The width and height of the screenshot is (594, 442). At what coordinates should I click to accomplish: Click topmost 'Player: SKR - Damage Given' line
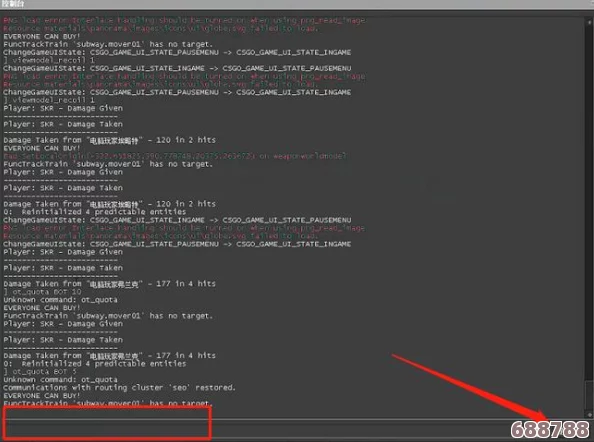(x=63, y=108)
